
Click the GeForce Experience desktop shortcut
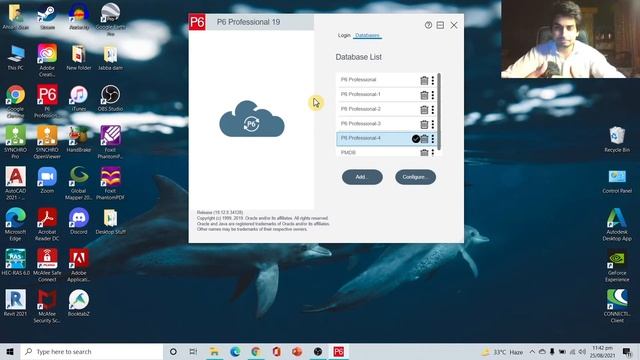[617, 265]
